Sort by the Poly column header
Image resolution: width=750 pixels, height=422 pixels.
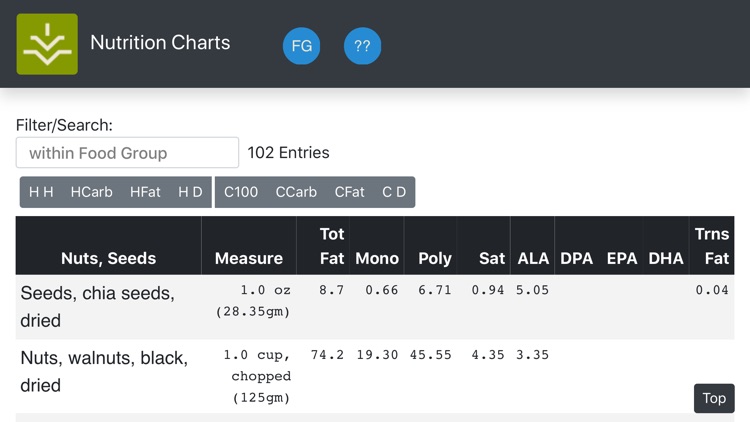(430, 245)
